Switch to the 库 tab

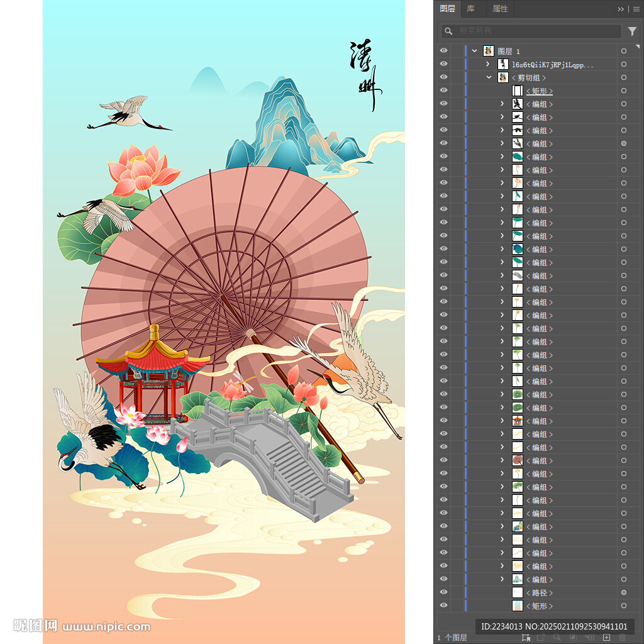click(x=471, y=9)
